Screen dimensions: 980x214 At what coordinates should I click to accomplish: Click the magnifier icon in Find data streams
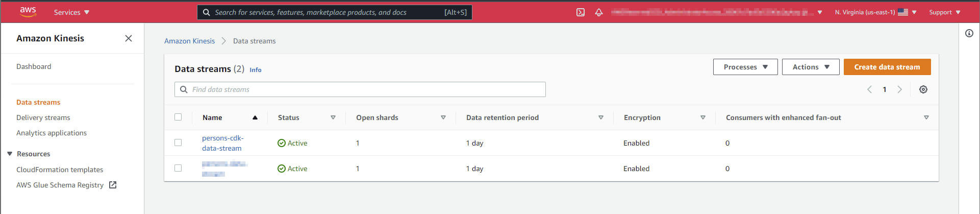(184, 89)
